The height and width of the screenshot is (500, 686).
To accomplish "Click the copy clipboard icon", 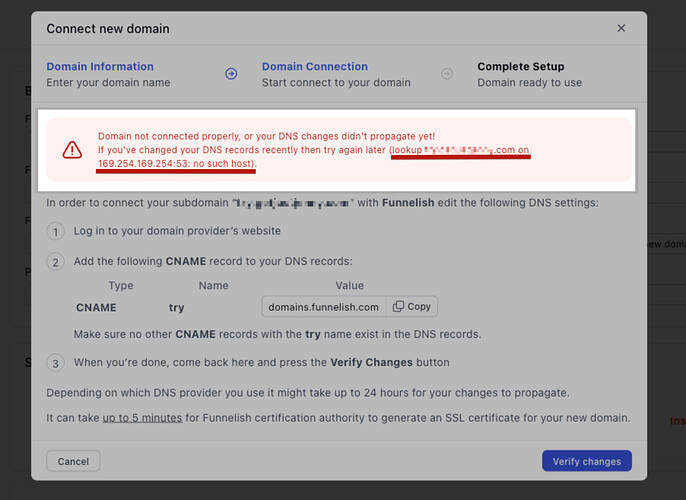I will point(398,307).
